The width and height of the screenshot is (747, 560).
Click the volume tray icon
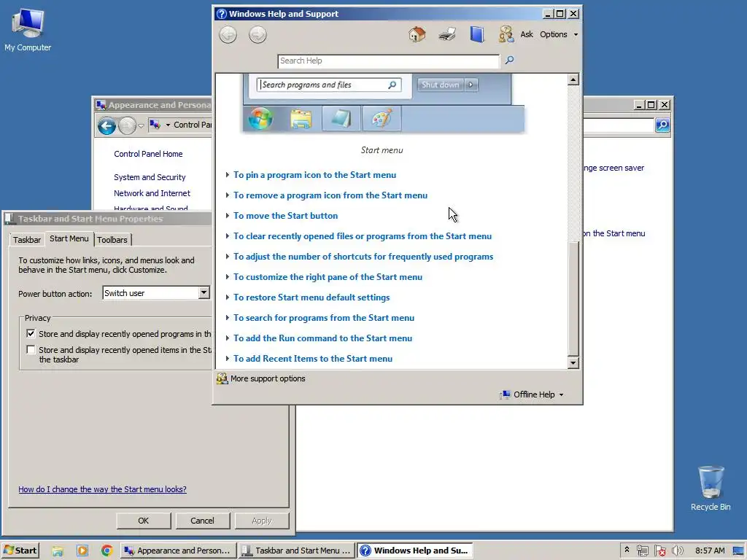pos(678,551)
